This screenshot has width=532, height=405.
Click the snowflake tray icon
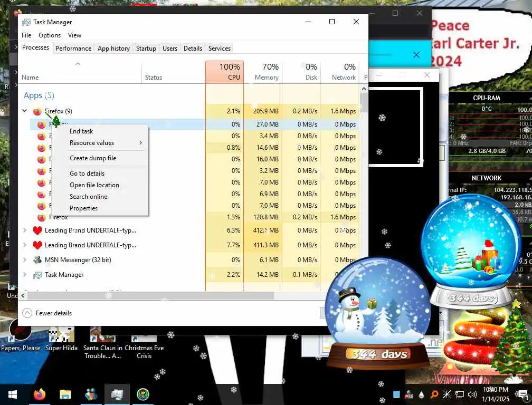[x=447, y=394]
